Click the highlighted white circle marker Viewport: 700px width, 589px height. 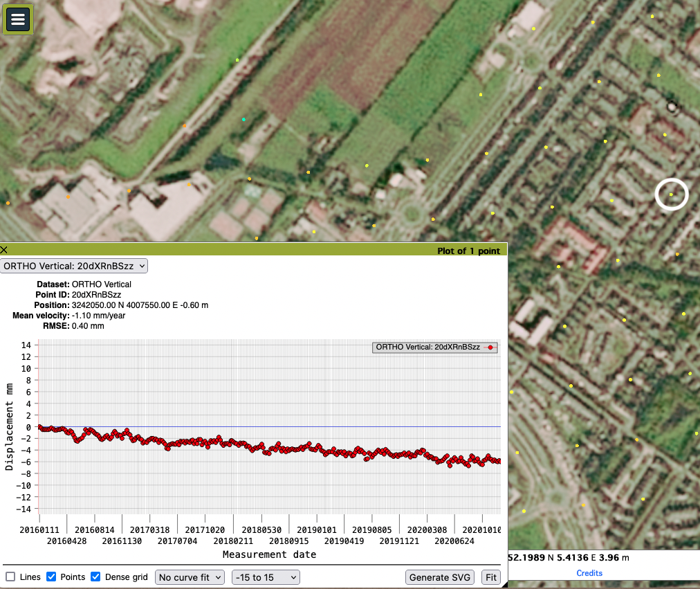pyautogui.click(x=671, y=194)
